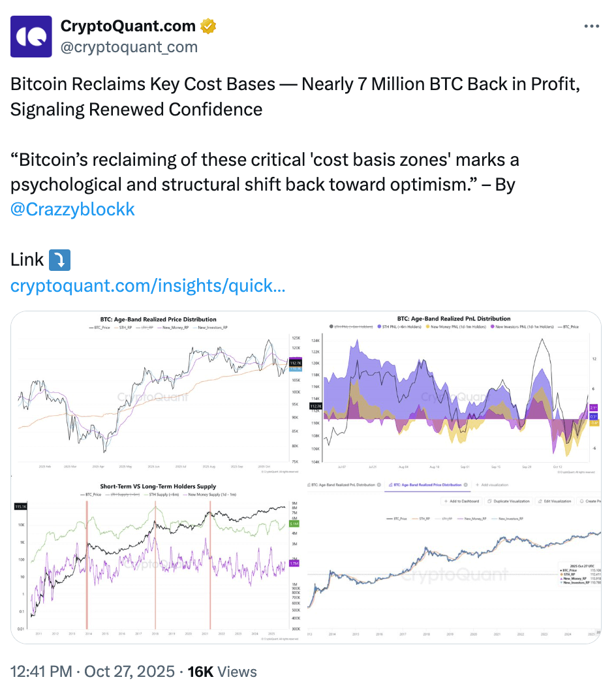
Task: Follow the cryptoquant.com/insights link
Action: (147, 286)
